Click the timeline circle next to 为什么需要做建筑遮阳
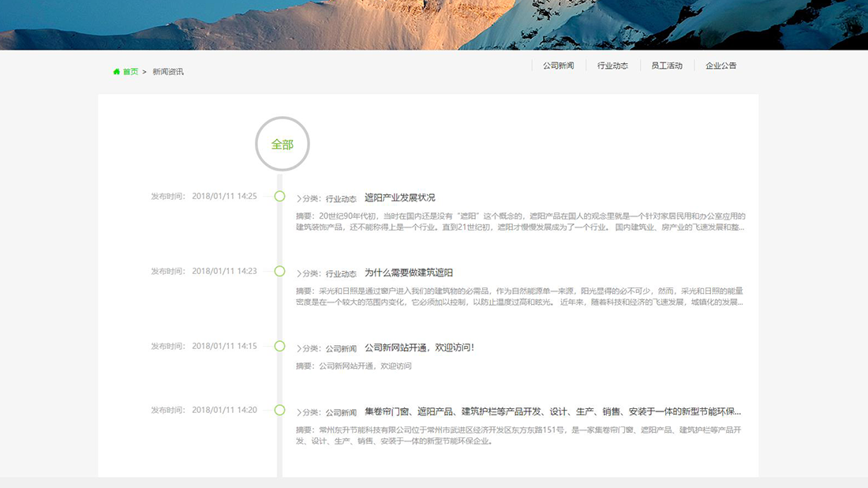This screenshot has width=868, height=488. click(279, 270)
